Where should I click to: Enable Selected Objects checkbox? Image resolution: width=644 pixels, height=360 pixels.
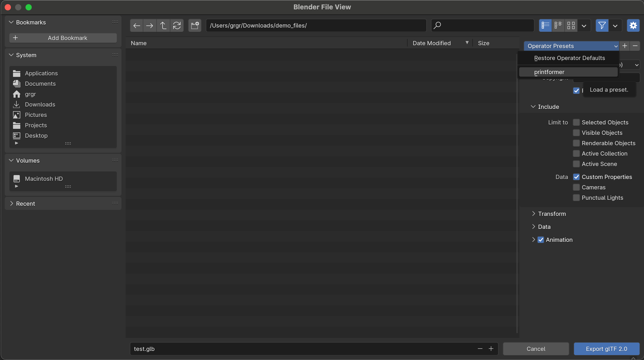576,122
